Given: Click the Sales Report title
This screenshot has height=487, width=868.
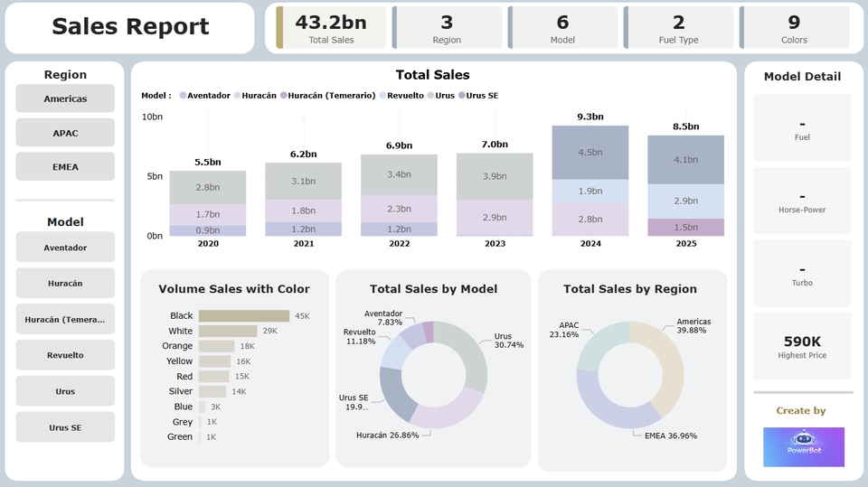Looking at the screenshot, I should (130, 26).
